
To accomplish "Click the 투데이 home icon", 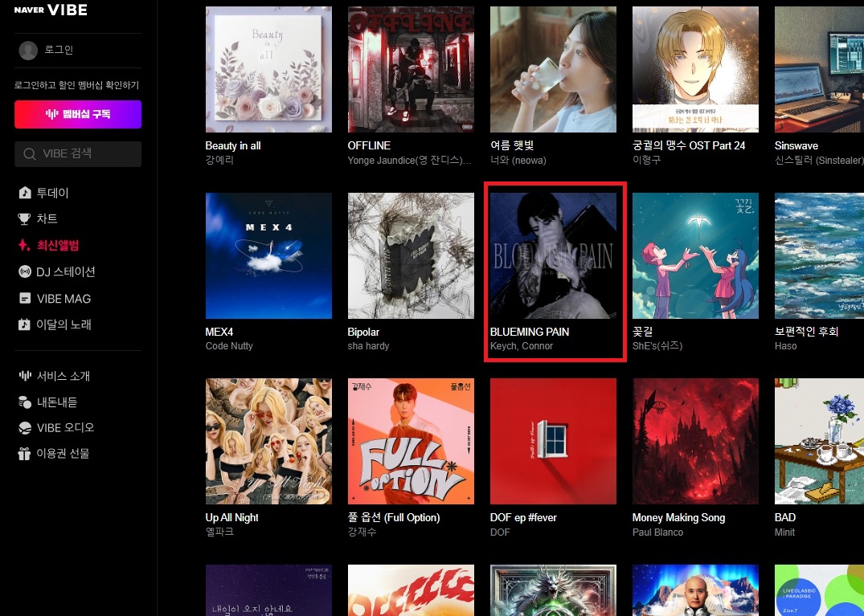I will tap(25, 193).
